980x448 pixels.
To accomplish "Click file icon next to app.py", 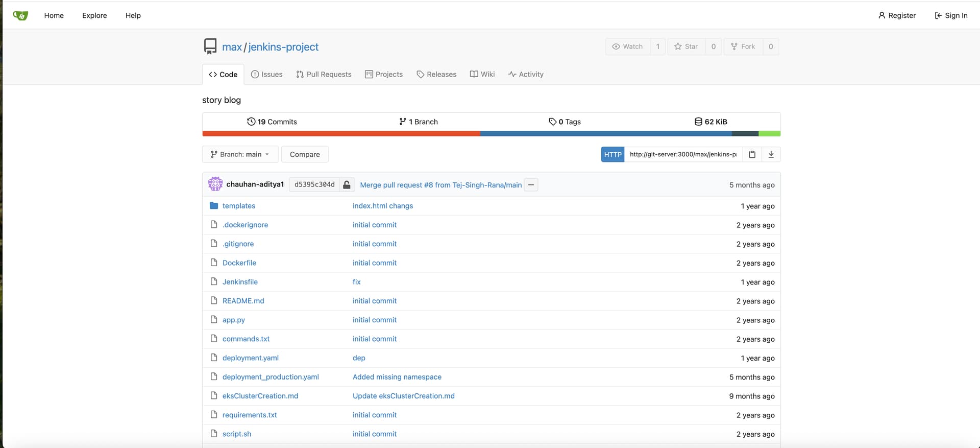I will (214, 320).
